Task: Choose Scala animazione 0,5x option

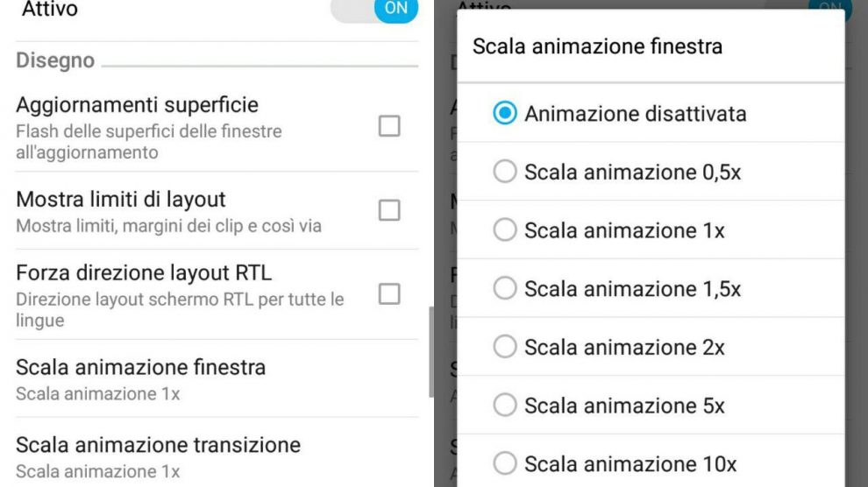Action: pyautogui.click(x=505, y=172)
